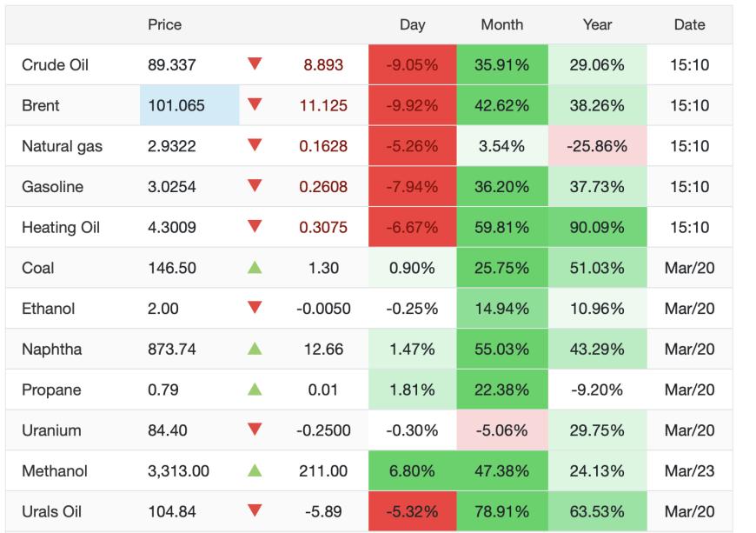Click the Year column header
Viewport: 756px width, 533px height.
(x=597, y=24)
